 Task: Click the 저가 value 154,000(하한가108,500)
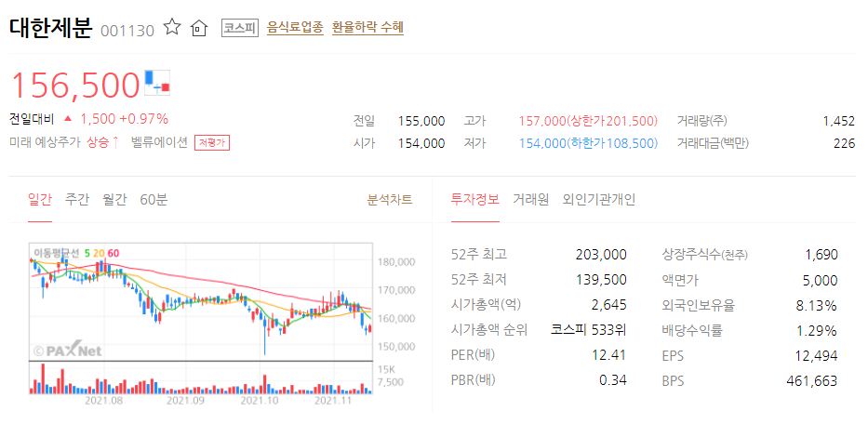tap(588, 144)
